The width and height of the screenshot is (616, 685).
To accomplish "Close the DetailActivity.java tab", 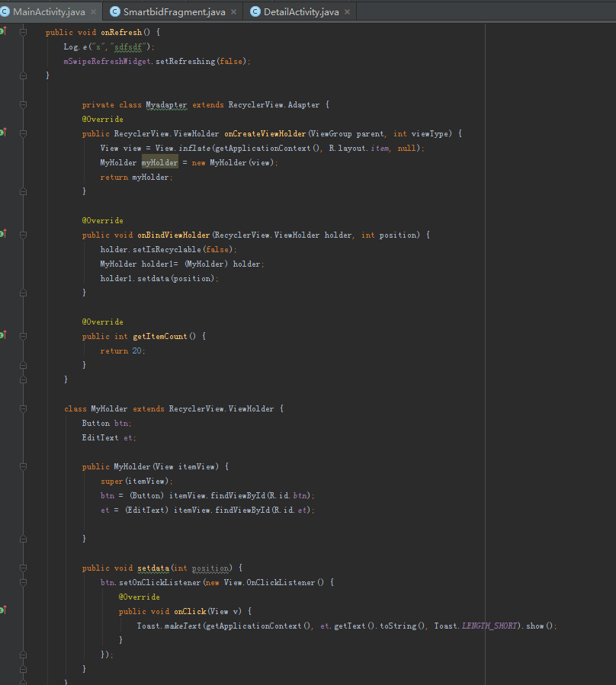I will (x=347, y=11).
